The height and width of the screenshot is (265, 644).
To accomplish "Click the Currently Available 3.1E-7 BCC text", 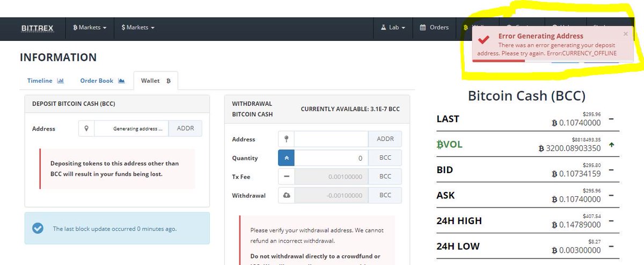I will tap(350, 109).
